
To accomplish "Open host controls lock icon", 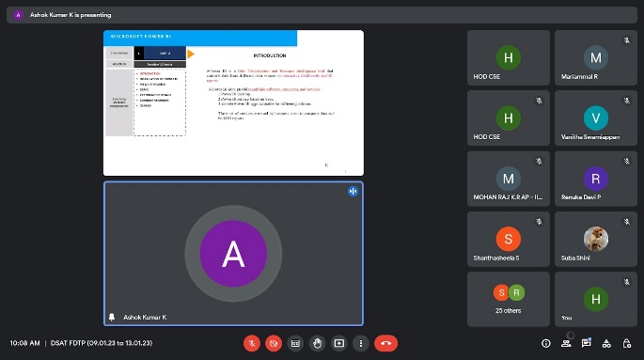I will 627,343.
